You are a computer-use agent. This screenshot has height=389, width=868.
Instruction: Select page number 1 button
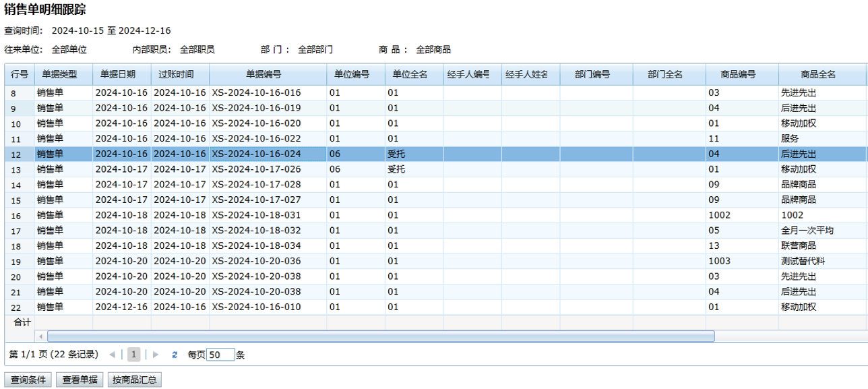[x=134, y=355]
